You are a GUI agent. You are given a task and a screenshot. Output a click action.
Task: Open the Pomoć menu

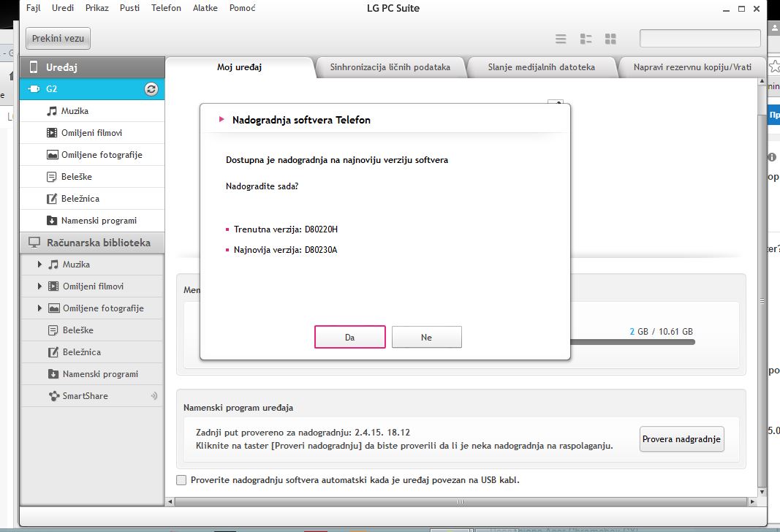click(242, 8)
